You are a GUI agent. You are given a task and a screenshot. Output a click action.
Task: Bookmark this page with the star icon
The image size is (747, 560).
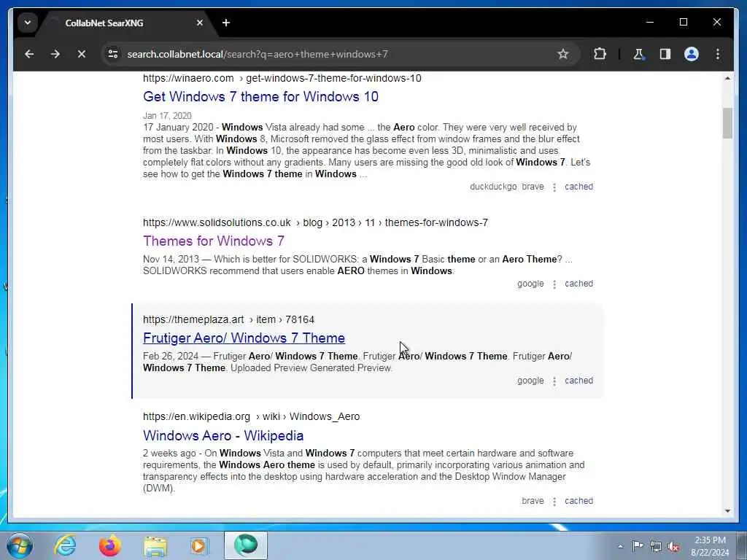pos(562,54)
